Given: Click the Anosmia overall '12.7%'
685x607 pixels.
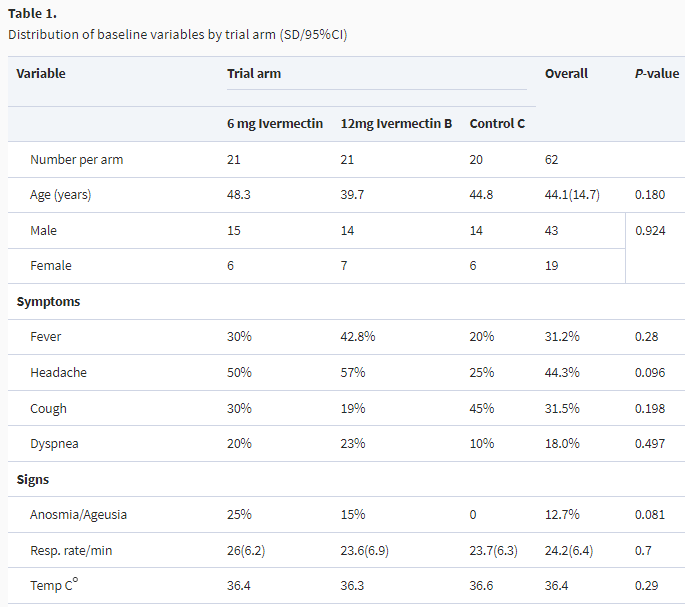Looking at the screenshot, I should click(x=562, y=515).
